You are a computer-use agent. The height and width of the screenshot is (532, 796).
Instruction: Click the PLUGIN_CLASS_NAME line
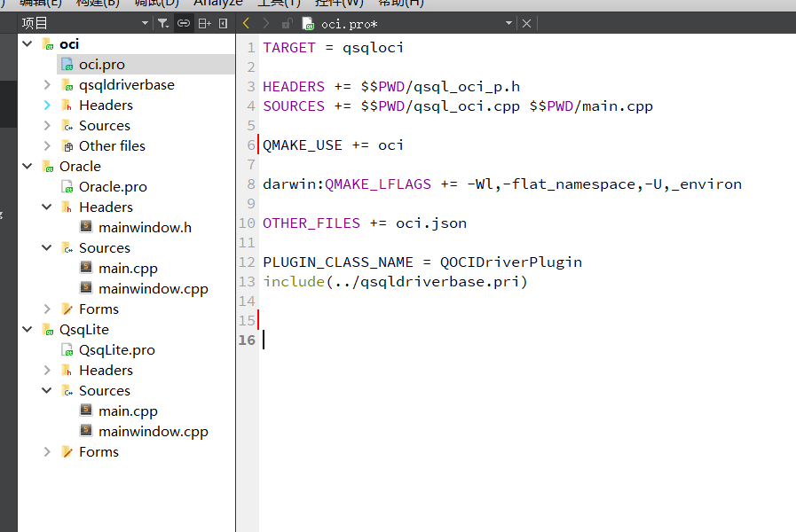point(422,262)
